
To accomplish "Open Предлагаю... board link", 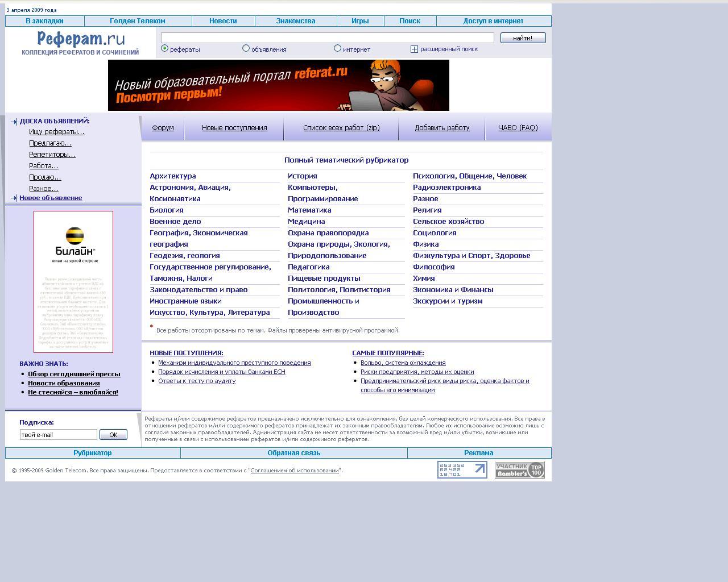I will click(50, 143).
